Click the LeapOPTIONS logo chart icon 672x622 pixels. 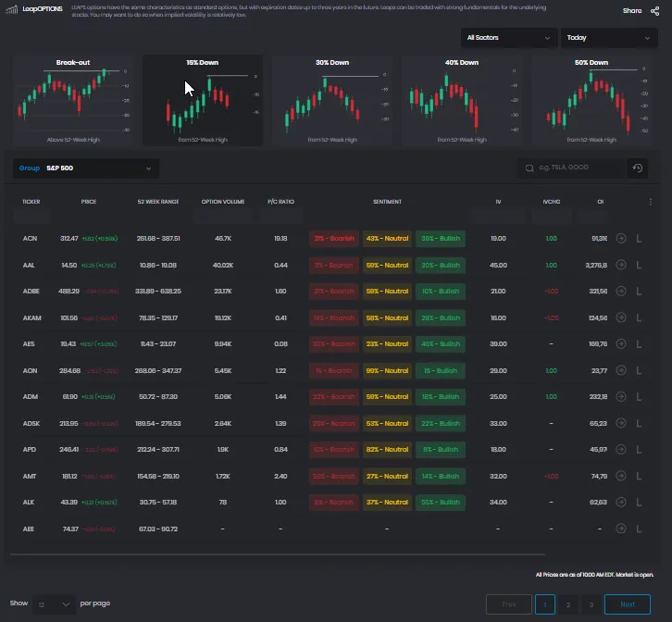pyautogui.click(x=12, y=9)
